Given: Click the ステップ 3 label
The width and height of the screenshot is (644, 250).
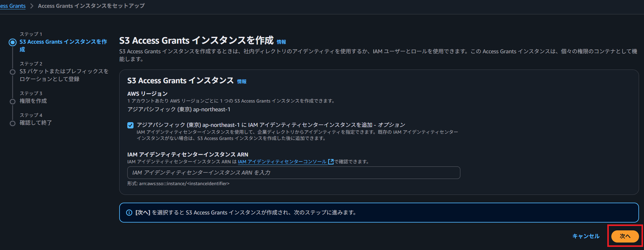Looking at the screenshot, I should (31, 93).
